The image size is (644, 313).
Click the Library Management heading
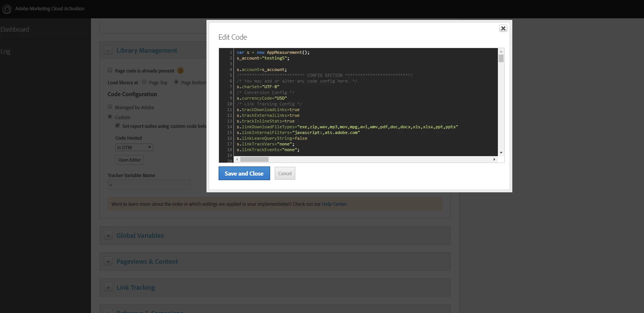tap(147, 50)
